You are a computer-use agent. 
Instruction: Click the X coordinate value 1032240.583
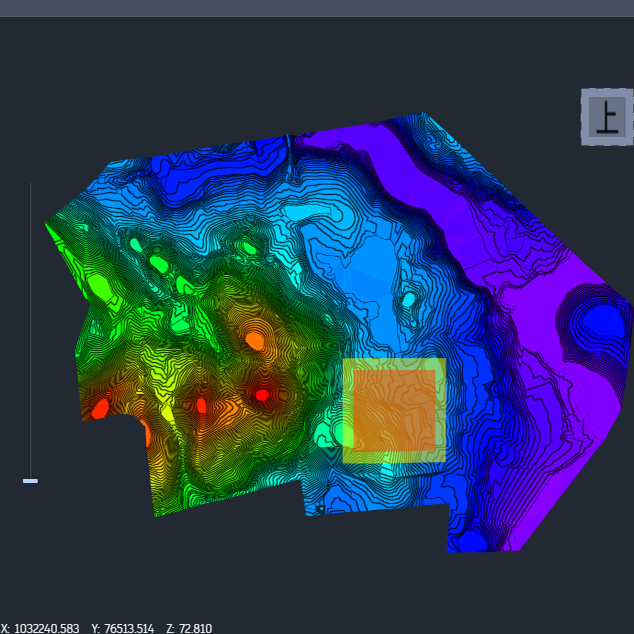click(46, 628)
